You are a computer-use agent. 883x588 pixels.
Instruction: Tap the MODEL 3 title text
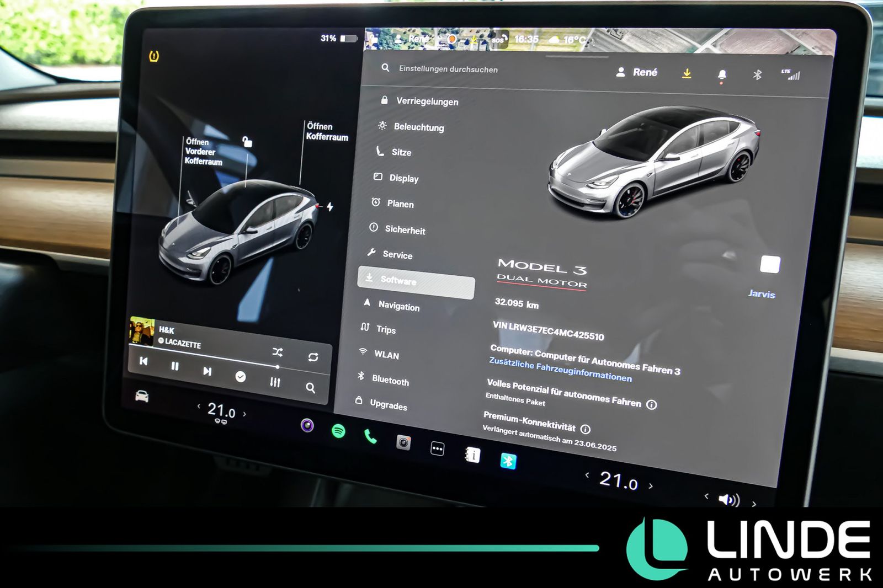coord(542,267)
